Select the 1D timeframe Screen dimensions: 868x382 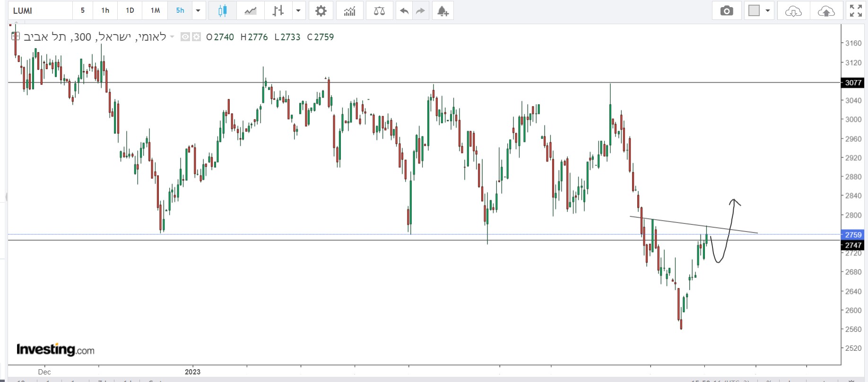(130, 10)
